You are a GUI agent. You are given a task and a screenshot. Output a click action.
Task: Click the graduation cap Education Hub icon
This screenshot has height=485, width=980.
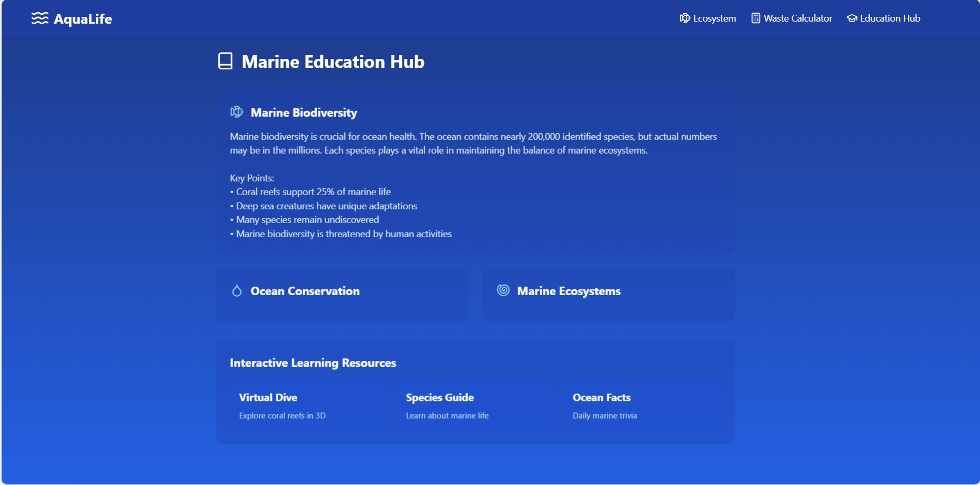tap(851, 17)
